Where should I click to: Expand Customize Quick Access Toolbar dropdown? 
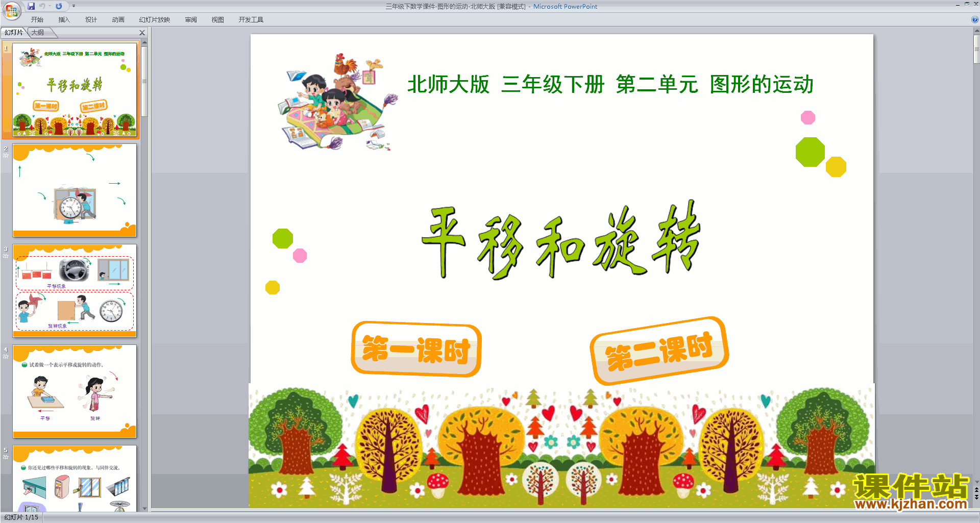tap(73, 6)
